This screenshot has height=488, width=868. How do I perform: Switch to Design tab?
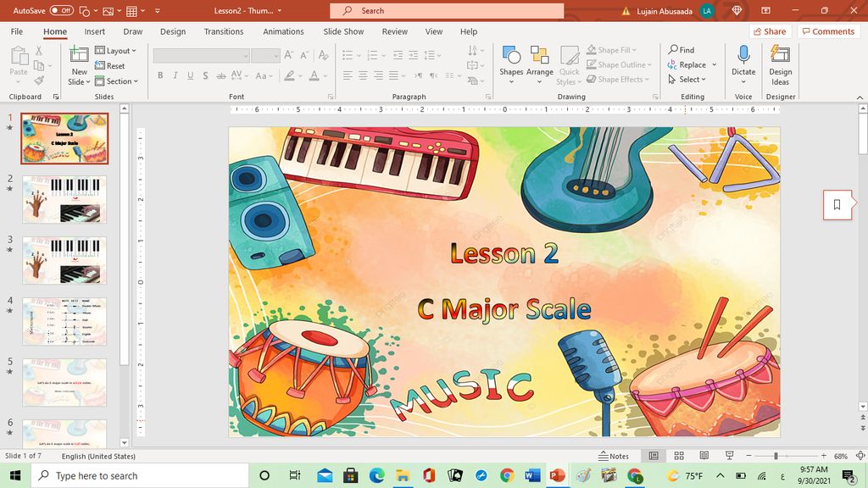(173, 31)
